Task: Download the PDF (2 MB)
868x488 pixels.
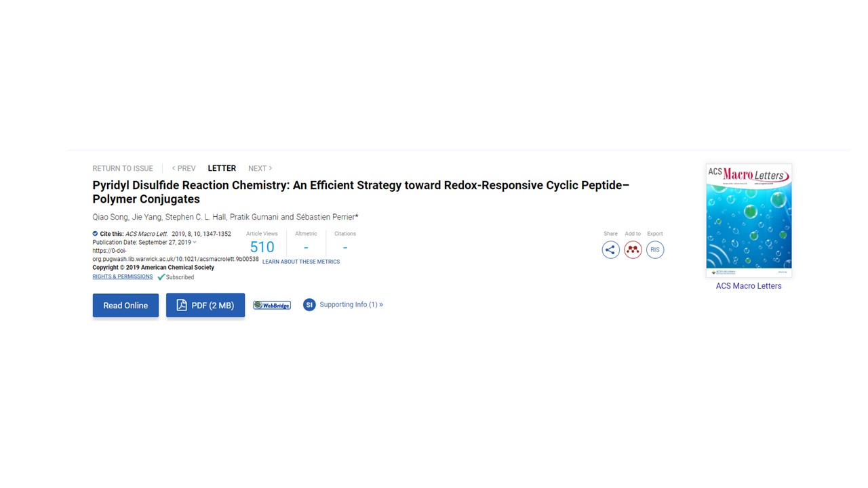Action: coord(205,306)
